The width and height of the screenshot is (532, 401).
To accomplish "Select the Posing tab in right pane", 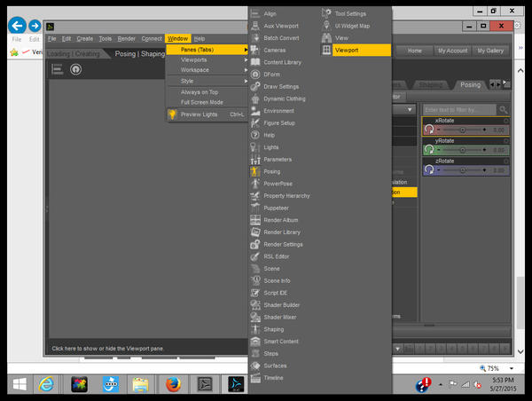I will tap(470, 84).
